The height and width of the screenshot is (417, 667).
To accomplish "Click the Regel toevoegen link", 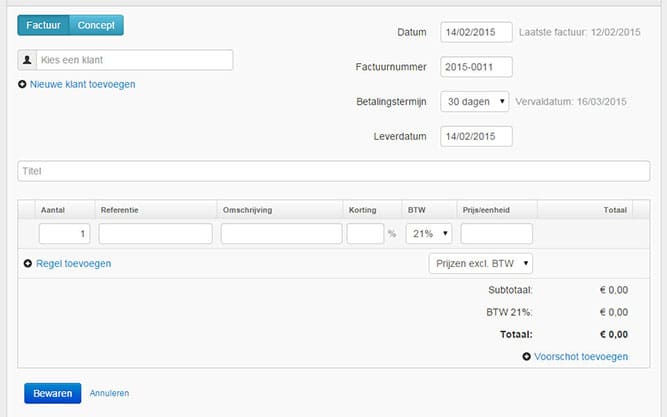I will [x=73, y=264].
